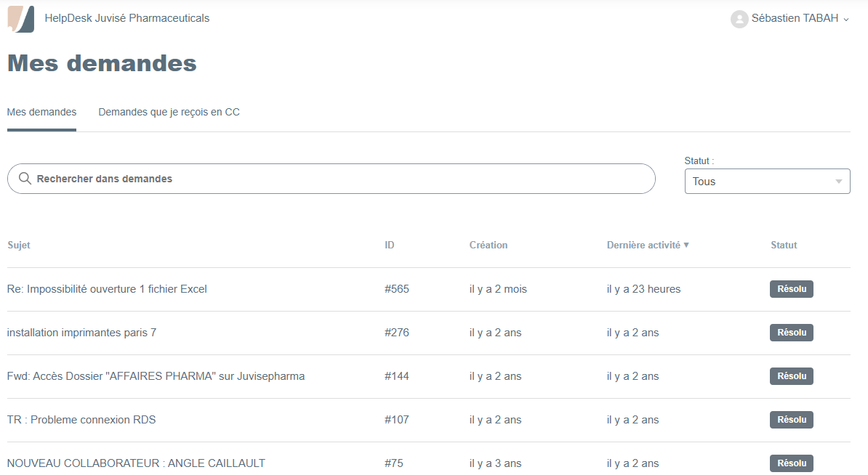Sort by the Création column header

489,245
